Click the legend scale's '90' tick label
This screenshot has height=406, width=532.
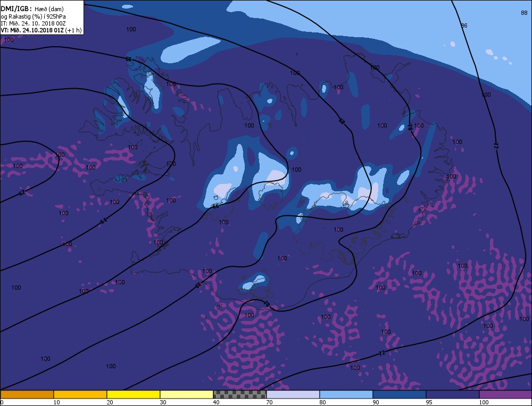376,402
